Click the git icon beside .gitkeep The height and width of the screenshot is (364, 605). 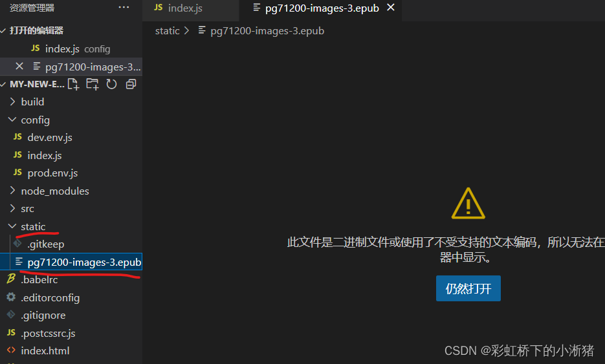tap(17, 243)
